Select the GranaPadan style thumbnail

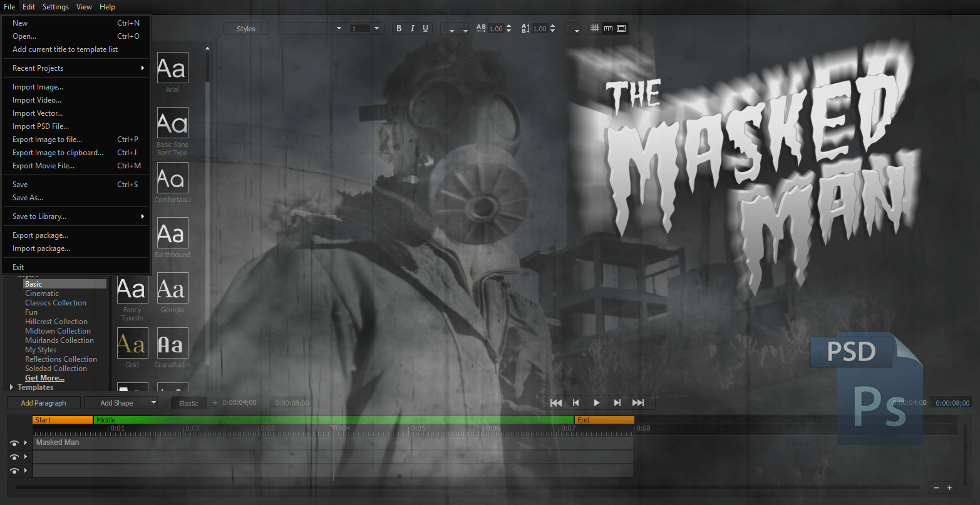172,343
